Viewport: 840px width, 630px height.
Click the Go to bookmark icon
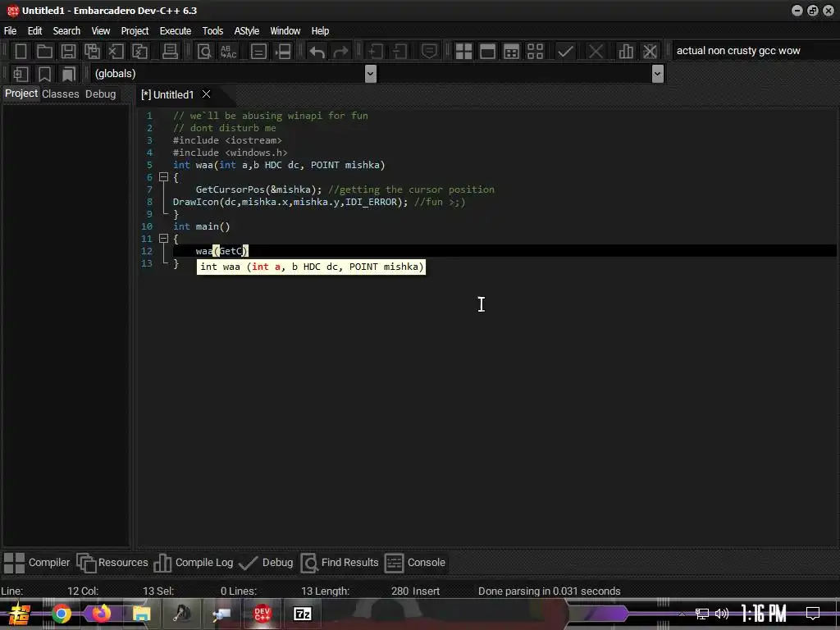(x=68, y=73)
